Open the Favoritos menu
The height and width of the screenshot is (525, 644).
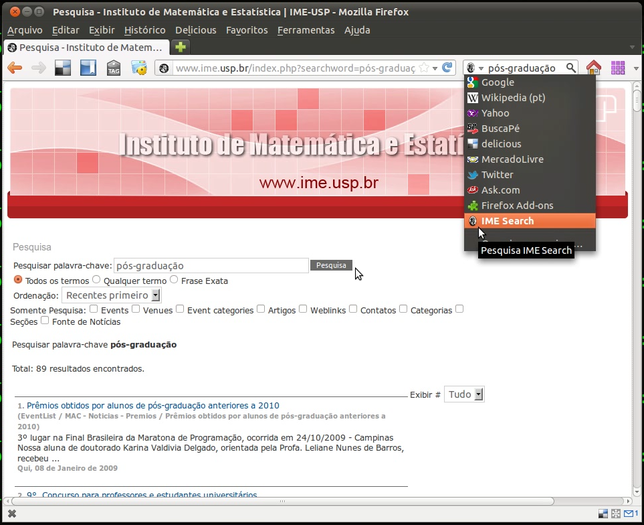(247, 30)
